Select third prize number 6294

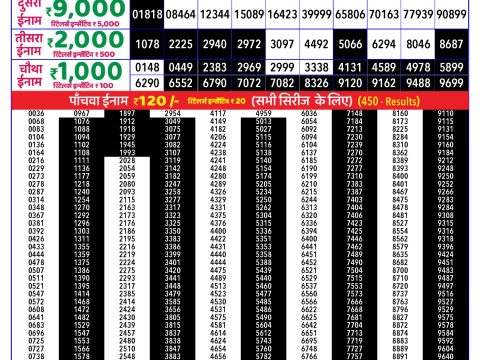click(x=384, y=44)
